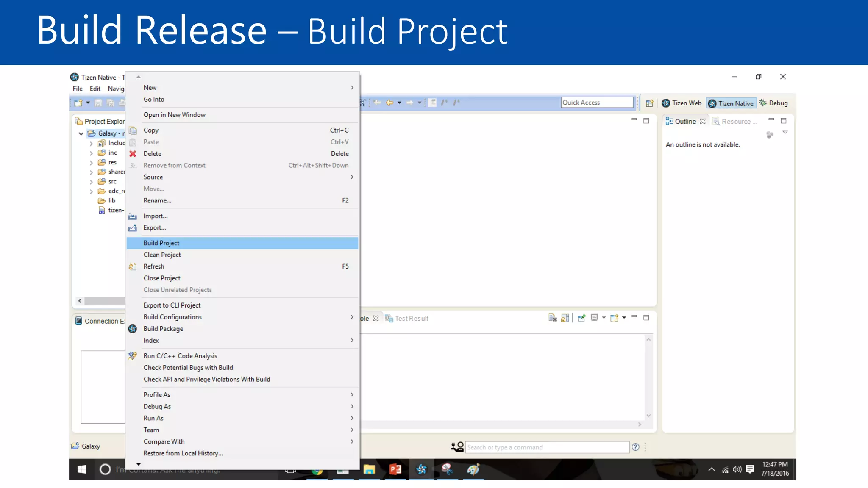Screen dimensions: 868x488
Task: Open the Action Center notification icon
Action: (x=750, y=469)
